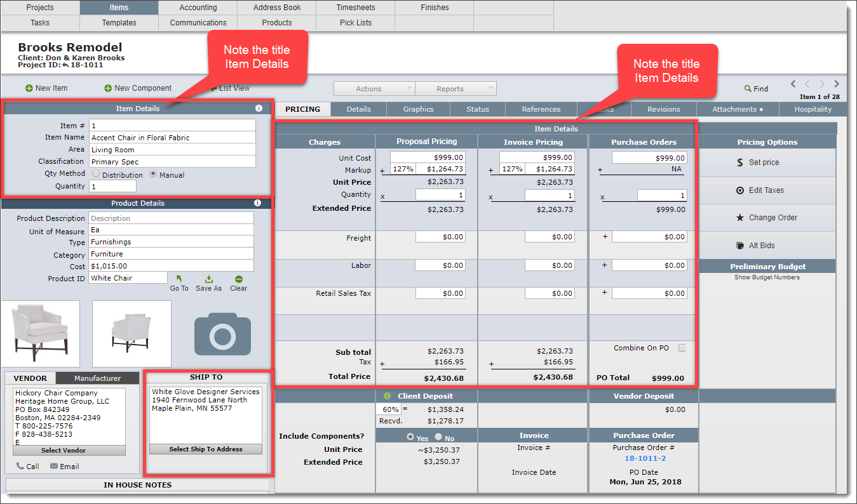857x504 pixels.
Task: Open the Projects tab
Action: (40, 8)
